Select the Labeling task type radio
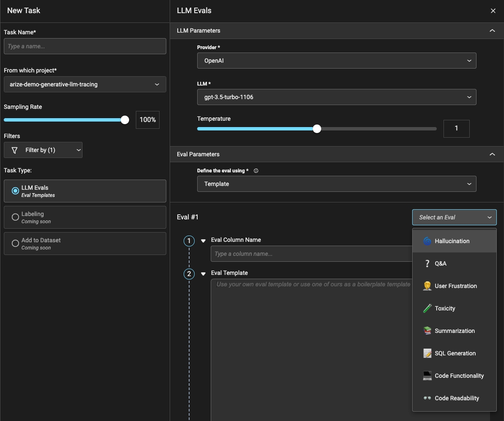 [x=15, y=217]
